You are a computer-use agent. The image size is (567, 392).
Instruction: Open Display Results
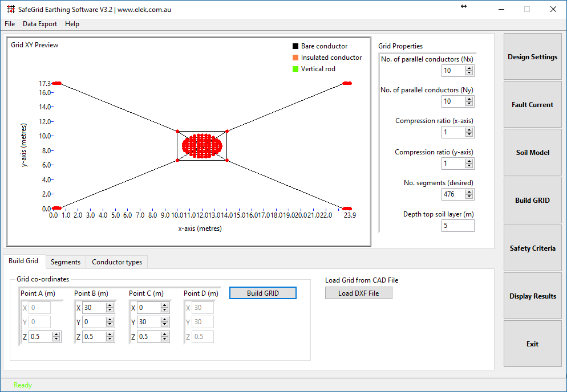[x=532, y=296]
